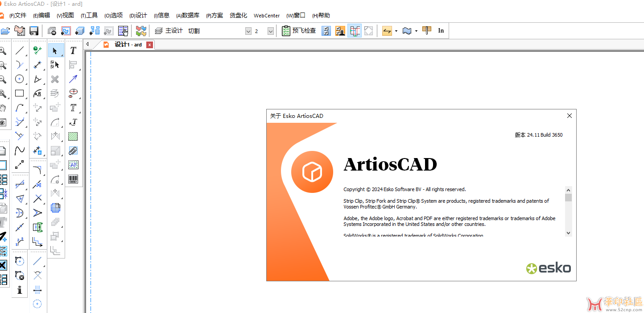Toggle the wooden sign post button
The height and width of the screenshot is (313, 644).
point(427,31)
